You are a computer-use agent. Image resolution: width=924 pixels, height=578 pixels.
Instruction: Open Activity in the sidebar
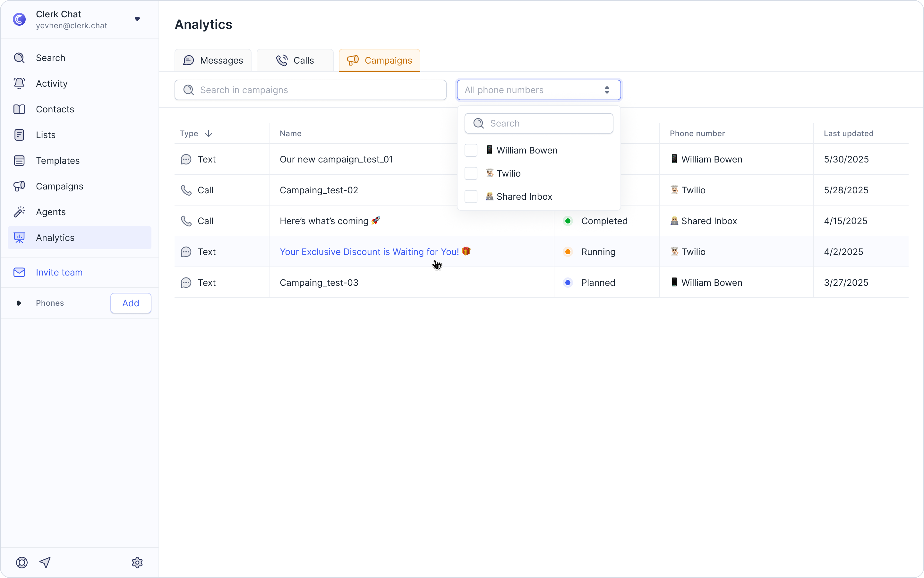tap(80, 83)
